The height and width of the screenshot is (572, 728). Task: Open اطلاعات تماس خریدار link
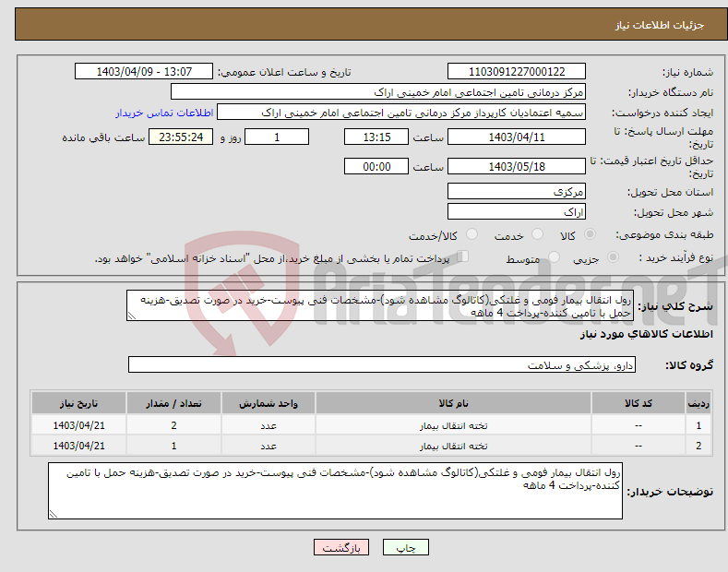click(x=164, y=113)
